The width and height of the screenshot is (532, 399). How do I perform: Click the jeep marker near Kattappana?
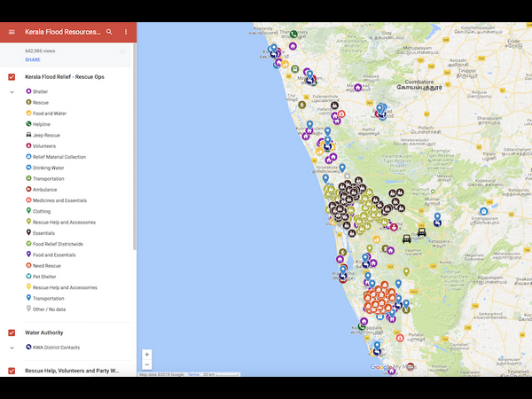click(422, 232)
